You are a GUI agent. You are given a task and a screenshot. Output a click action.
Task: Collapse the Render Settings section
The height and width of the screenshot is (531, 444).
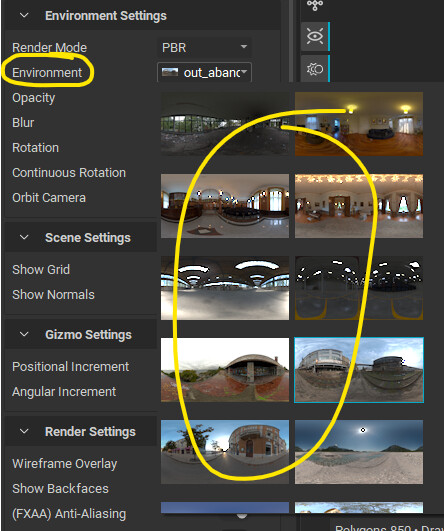tap(24, 431)
